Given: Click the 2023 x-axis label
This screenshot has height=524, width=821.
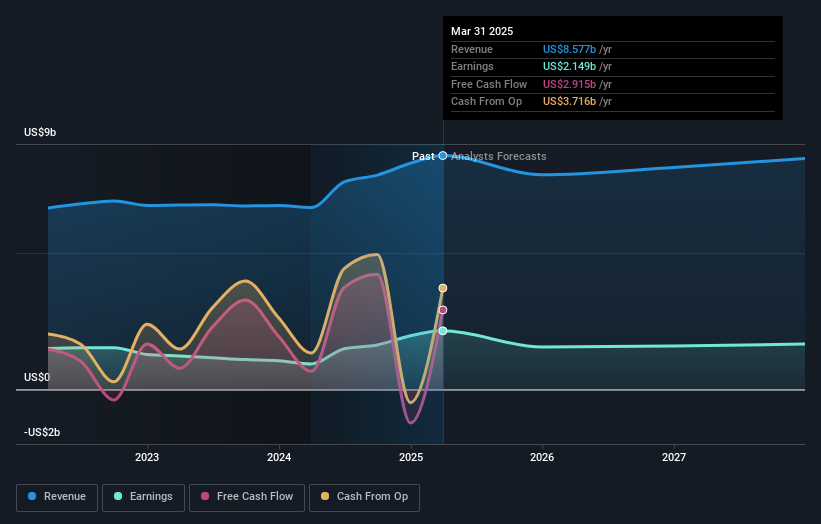Looking at the screenshot, I should point(147,457).
